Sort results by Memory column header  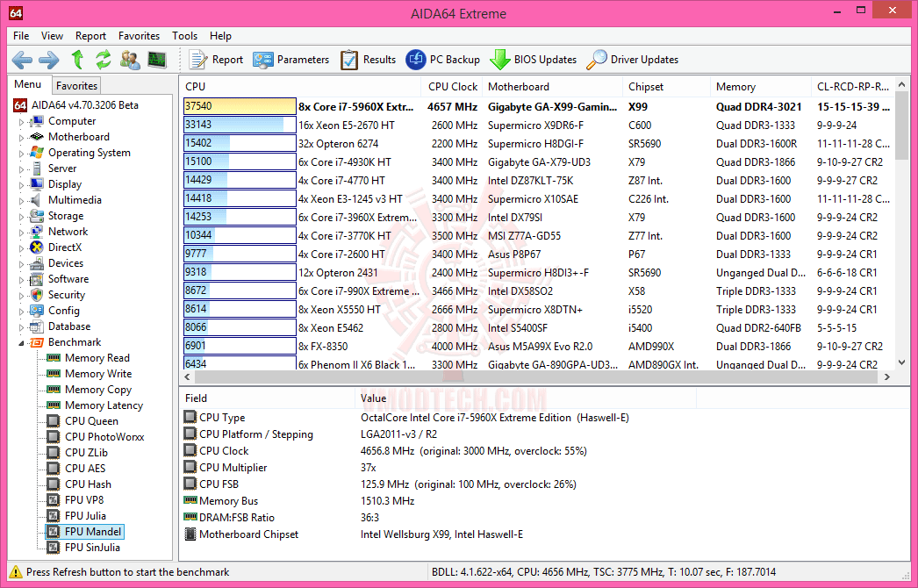[761, 87]
